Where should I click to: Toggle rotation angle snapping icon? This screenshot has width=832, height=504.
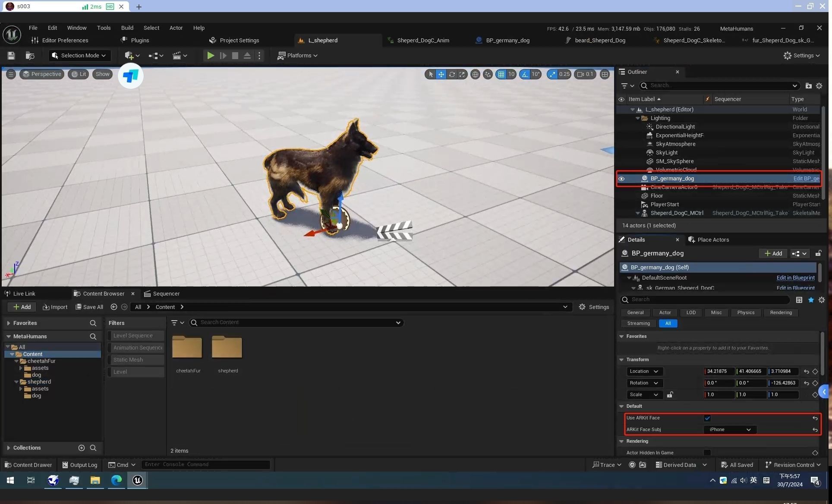(525, 74)
